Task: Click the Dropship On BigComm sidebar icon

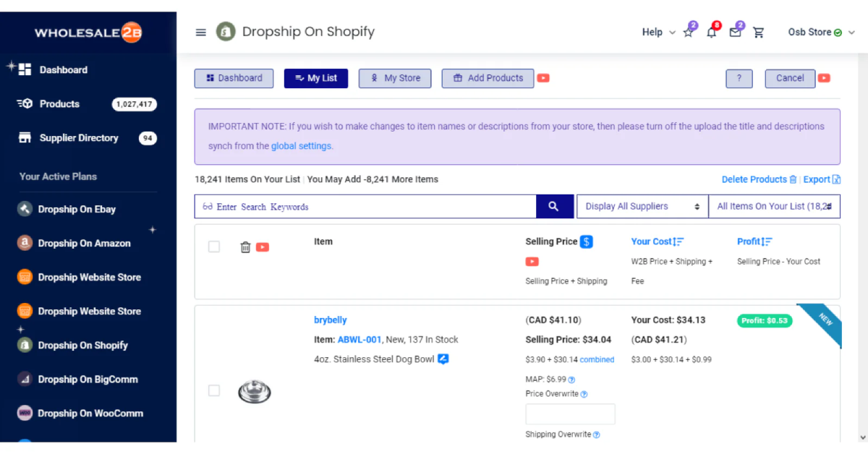Action: 25,379
